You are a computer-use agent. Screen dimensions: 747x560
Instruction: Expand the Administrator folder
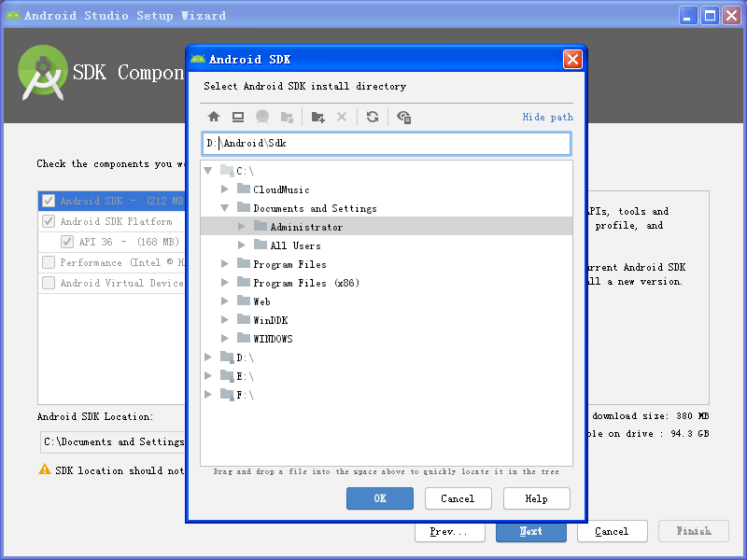coord(242,227)
